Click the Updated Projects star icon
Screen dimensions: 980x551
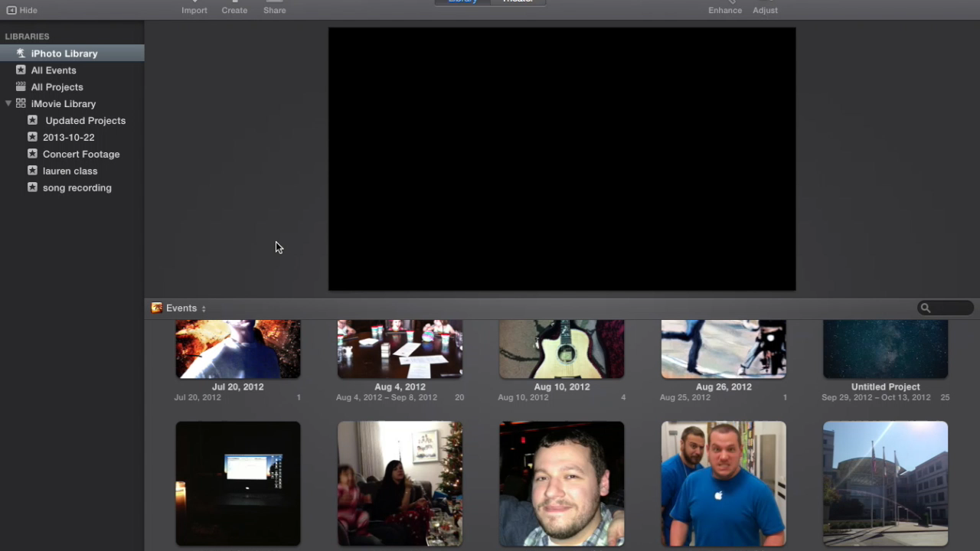[x=32, y=120]
